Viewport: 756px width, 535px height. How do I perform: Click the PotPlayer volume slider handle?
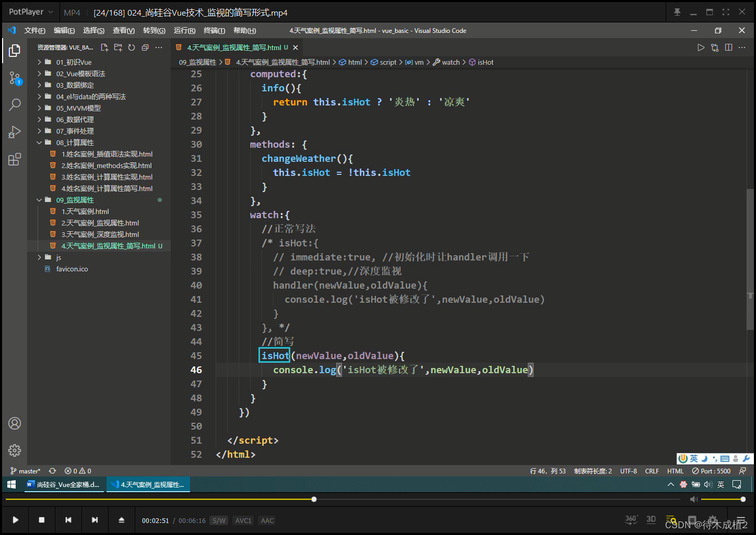tap(743, 500)
